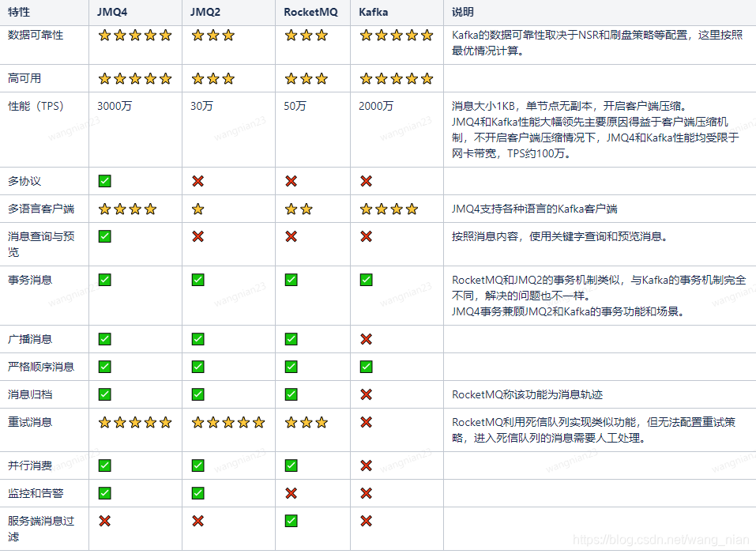
Task: Click JMQ2 check mark in 广播消息 row
Action: pos(197,339)
